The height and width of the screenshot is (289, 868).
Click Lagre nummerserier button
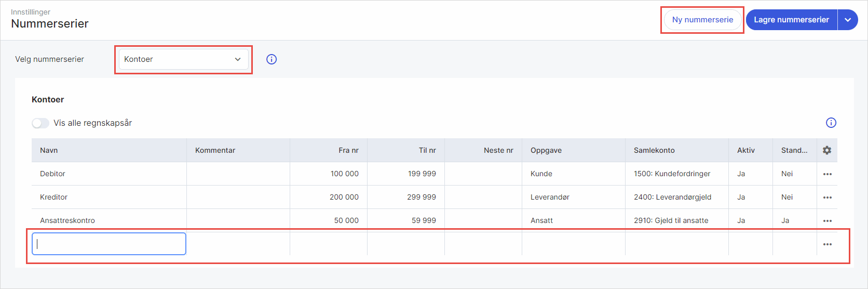click(791, 20)
